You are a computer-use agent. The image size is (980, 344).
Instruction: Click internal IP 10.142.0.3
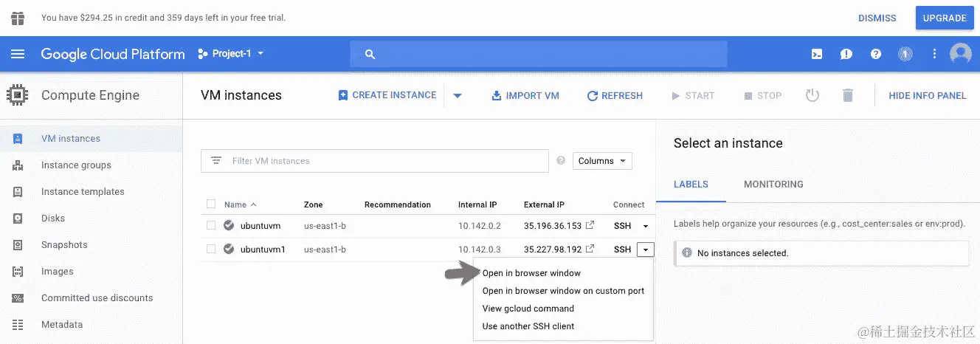pyautogui.click(x=480, y=250)
